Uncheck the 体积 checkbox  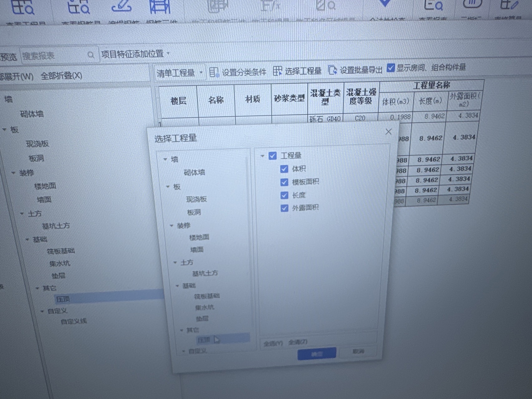[x=284, y=169]
